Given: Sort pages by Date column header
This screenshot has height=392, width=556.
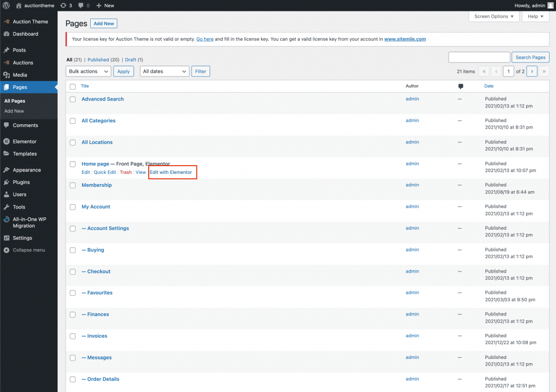Looking at the screenshot, I should (x=489, y=86).
